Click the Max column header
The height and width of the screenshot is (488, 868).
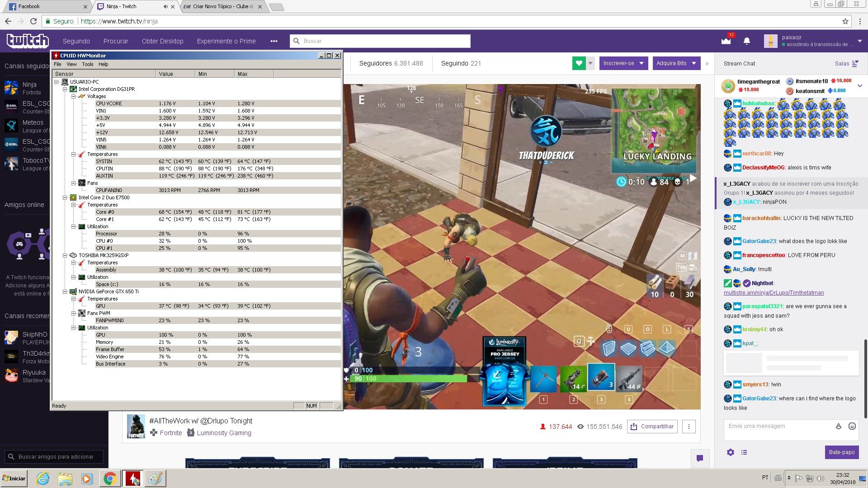(254, 74)
